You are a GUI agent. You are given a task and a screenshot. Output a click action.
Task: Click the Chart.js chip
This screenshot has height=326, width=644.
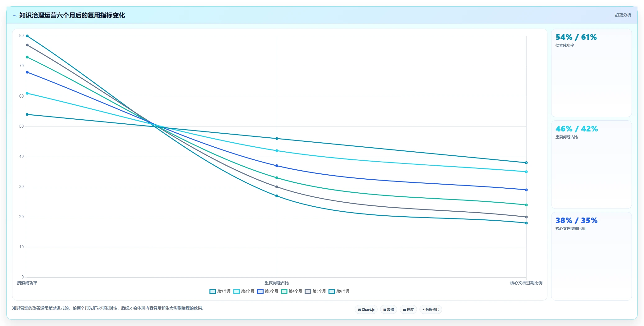click(x=366, y=310)
